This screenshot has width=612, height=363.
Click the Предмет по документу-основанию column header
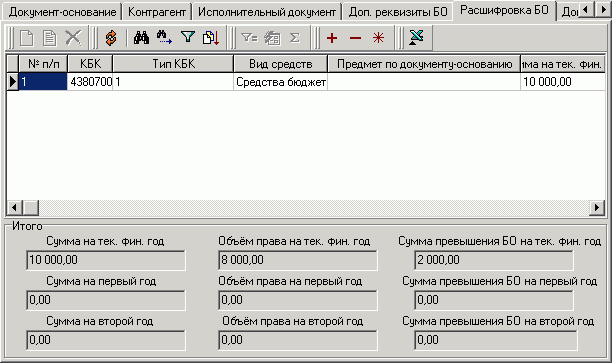coord(424,64)
